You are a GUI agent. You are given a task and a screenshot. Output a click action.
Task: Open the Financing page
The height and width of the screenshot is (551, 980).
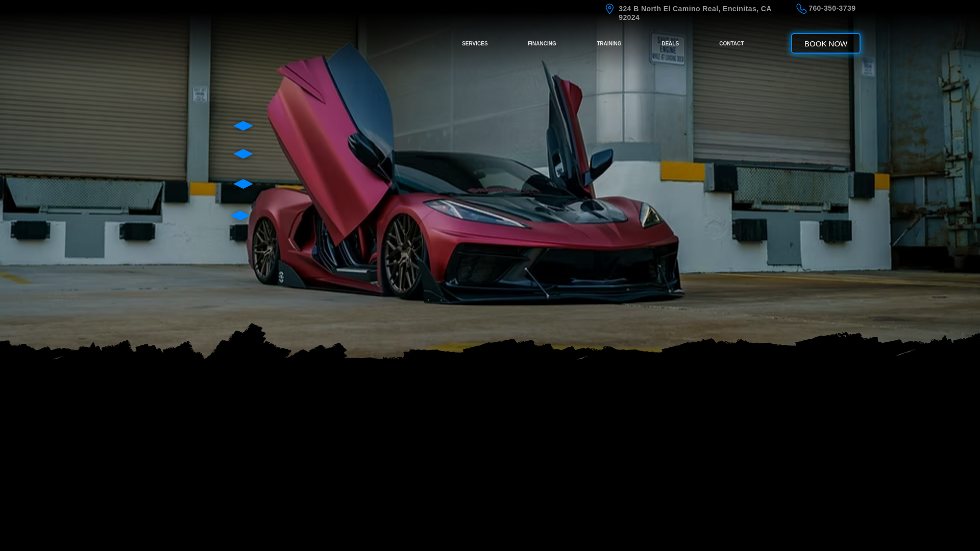[x=542, y=44]
